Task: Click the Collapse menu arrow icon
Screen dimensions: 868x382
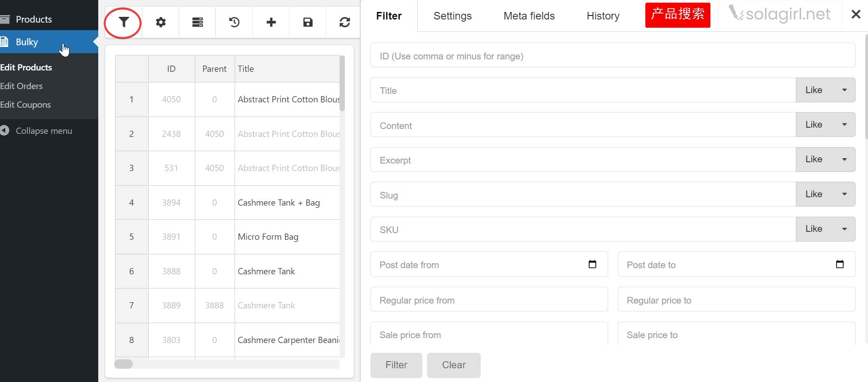Action: pos(4,130)
